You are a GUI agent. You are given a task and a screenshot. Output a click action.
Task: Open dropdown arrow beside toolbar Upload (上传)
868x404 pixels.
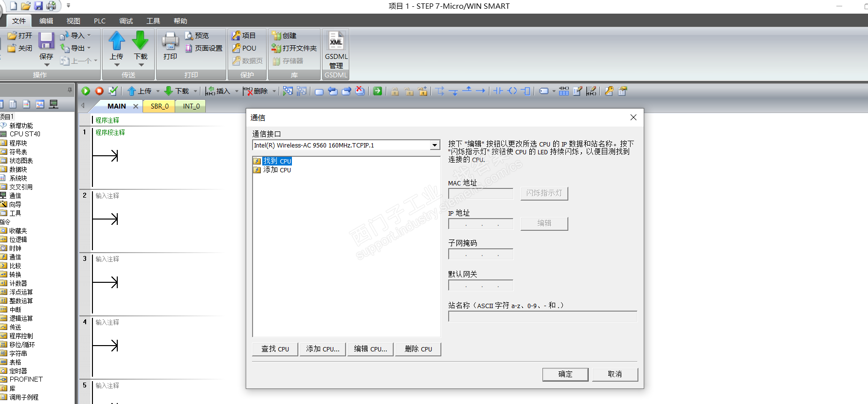(x=158, y=91)
